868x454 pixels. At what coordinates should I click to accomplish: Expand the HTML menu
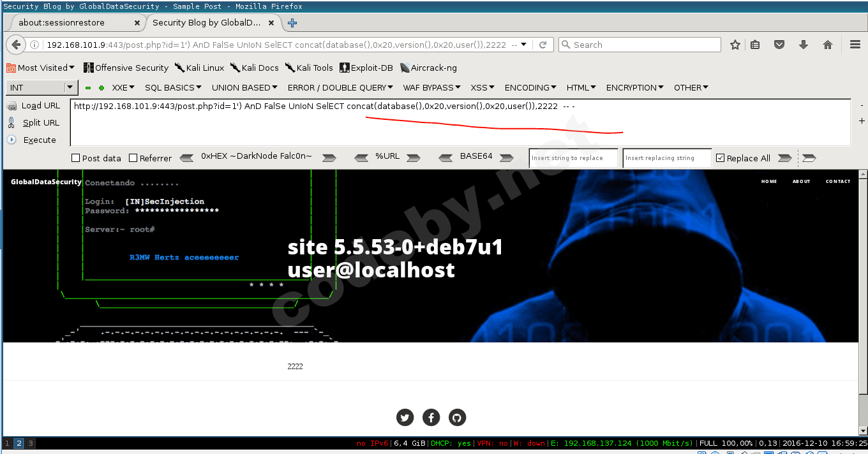coord(581,88)
